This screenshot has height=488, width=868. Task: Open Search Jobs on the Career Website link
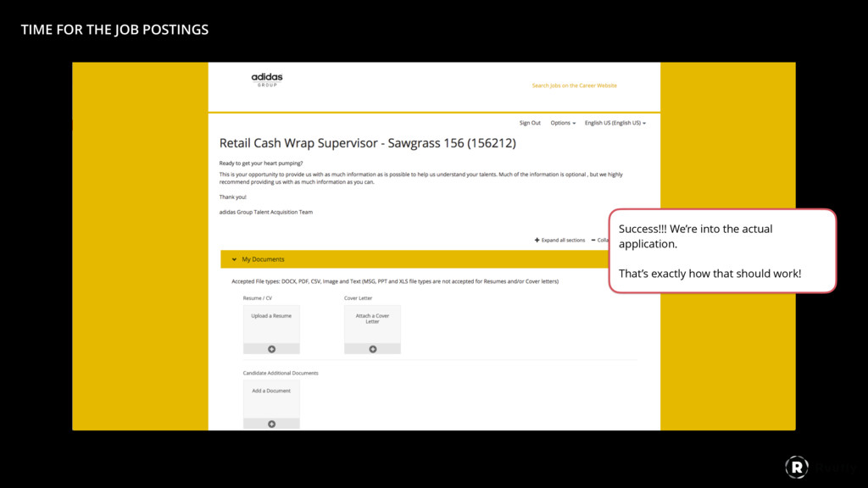[x=574, y=86]
